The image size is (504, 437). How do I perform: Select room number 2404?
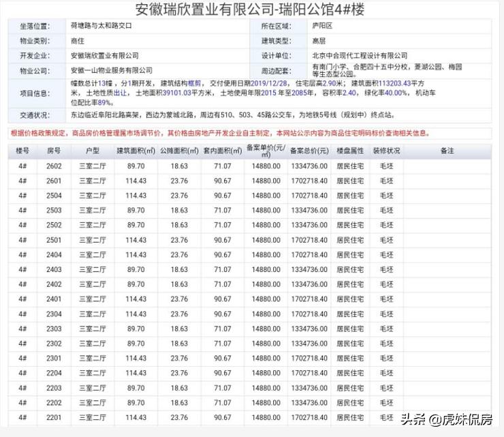click(x=54, y=255)
